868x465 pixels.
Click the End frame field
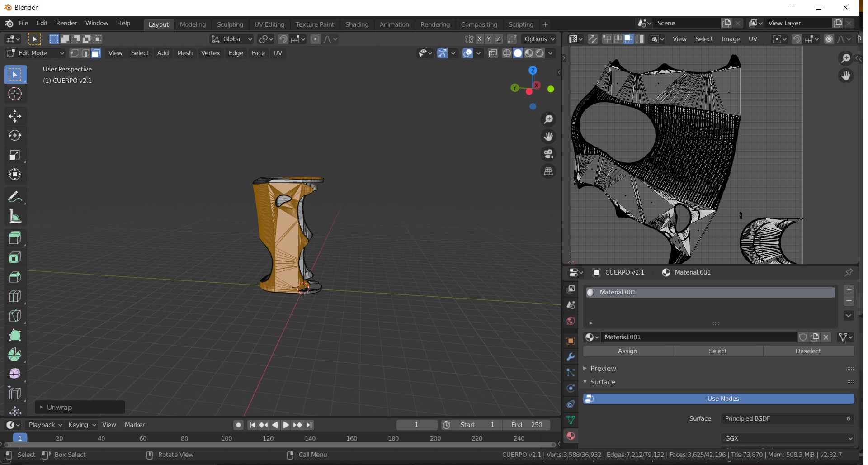(x=527, y=425)
